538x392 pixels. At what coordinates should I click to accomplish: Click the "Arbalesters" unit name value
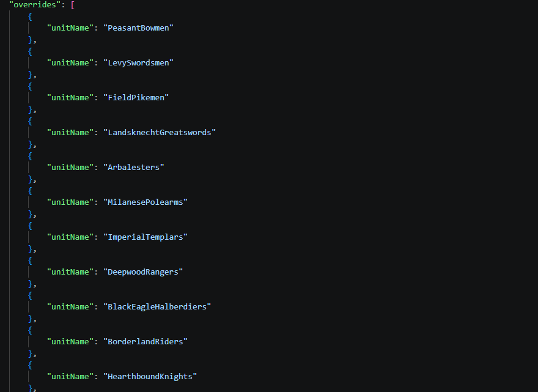tap(134, 167)
